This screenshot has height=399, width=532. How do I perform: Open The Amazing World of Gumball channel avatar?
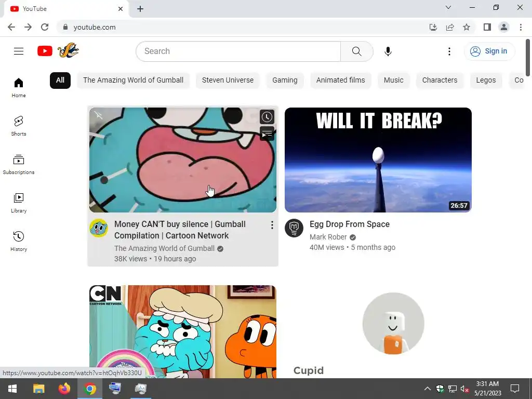99,228
